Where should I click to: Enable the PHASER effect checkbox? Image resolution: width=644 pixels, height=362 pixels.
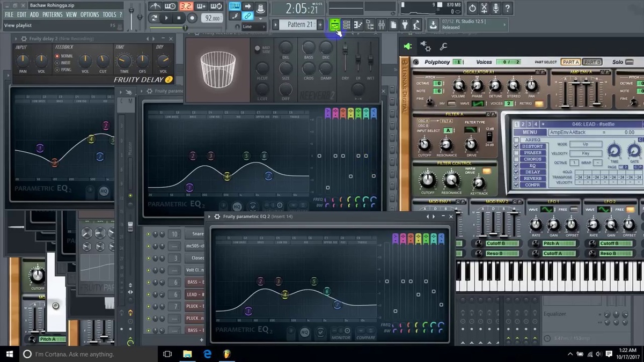(516, 153)
